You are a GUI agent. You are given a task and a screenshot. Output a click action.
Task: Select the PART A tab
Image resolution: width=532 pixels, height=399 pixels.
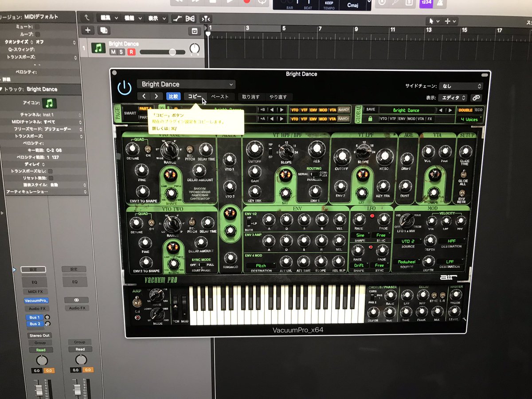coord(145,108)
